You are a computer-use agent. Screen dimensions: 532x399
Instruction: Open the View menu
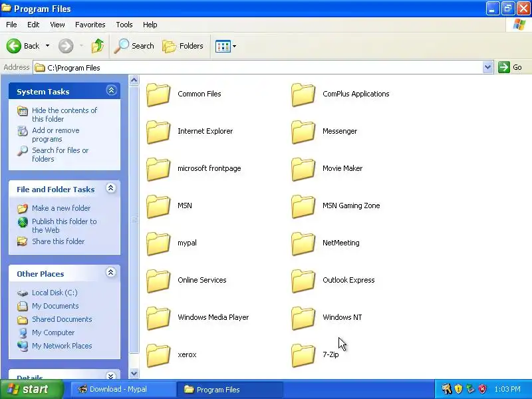[57, 25]
